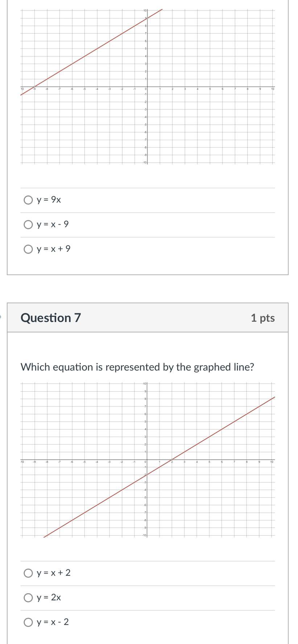
Task: Click upper graph line's y-intercept at 9
Action: click(x=147, y=18)
